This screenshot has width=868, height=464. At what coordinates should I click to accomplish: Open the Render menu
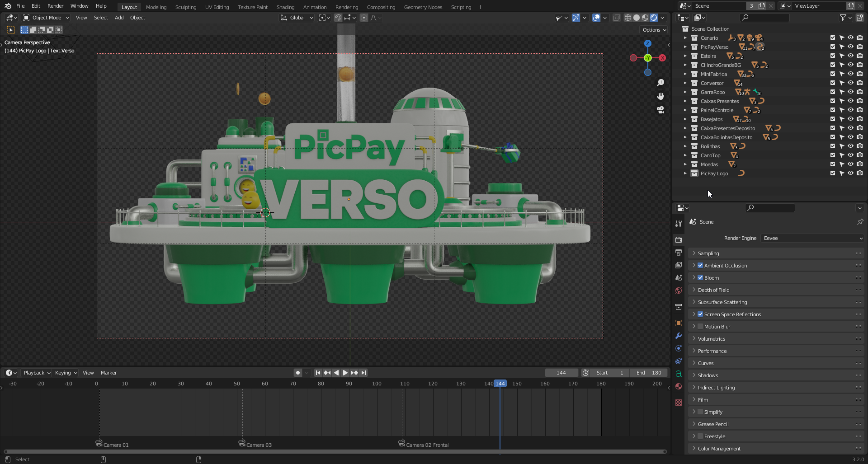tap(55, 6)
